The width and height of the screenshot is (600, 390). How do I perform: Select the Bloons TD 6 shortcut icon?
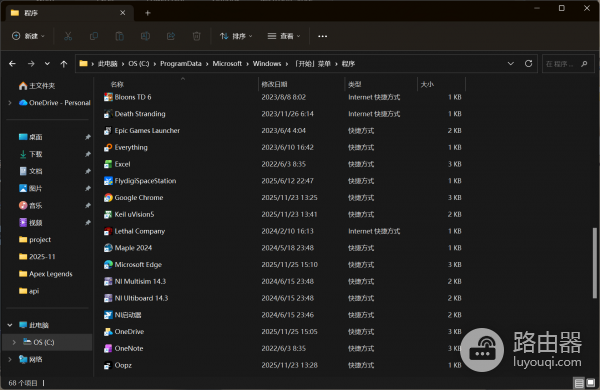point(108,97)
